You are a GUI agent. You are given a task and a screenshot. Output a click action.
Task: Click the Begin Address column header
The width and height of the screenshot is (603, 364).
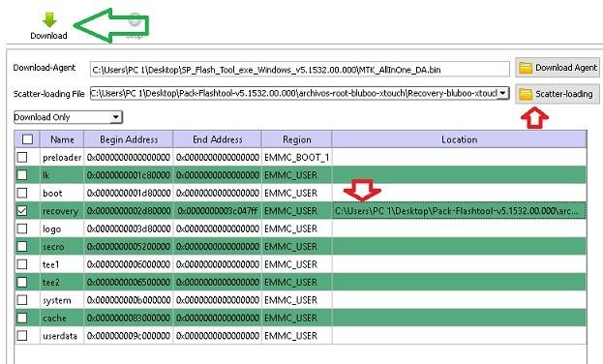[129, 139]
